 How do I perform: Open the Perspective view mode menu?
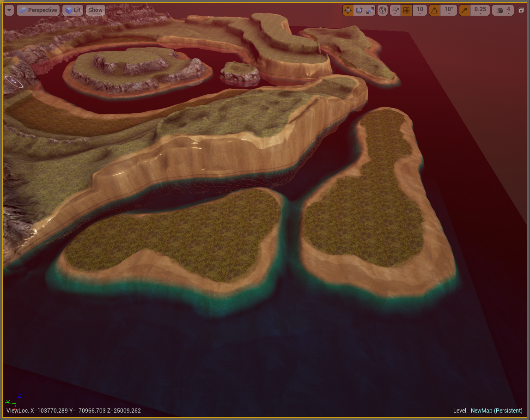pos(38,10)
